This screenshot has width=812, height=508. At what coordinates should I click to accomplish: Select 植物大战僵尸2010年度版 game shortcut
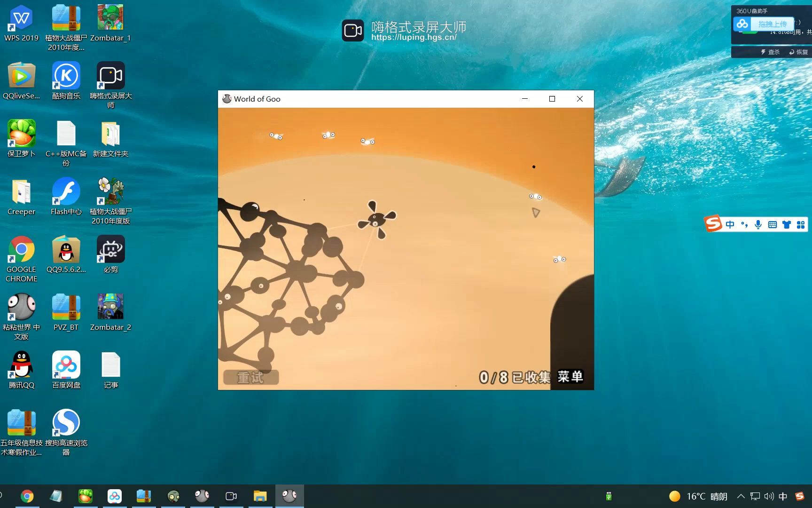[110, 201]
